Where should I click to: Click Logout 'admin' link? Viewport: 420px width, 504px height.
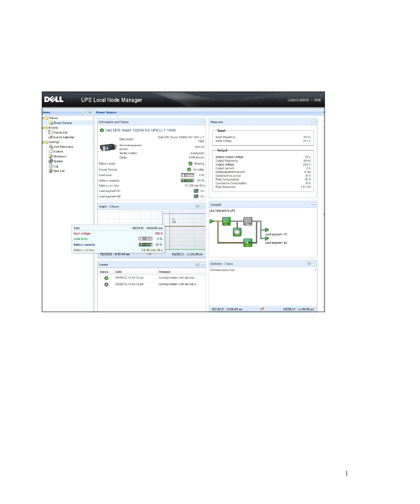pyautogui.click(x=298, y=99)
